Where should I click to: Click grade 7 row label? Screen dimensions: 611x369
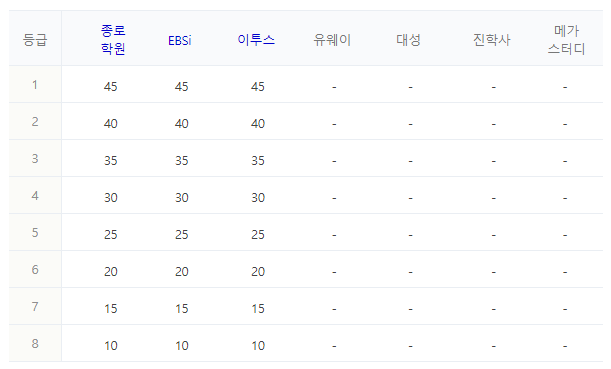point(35,307)
